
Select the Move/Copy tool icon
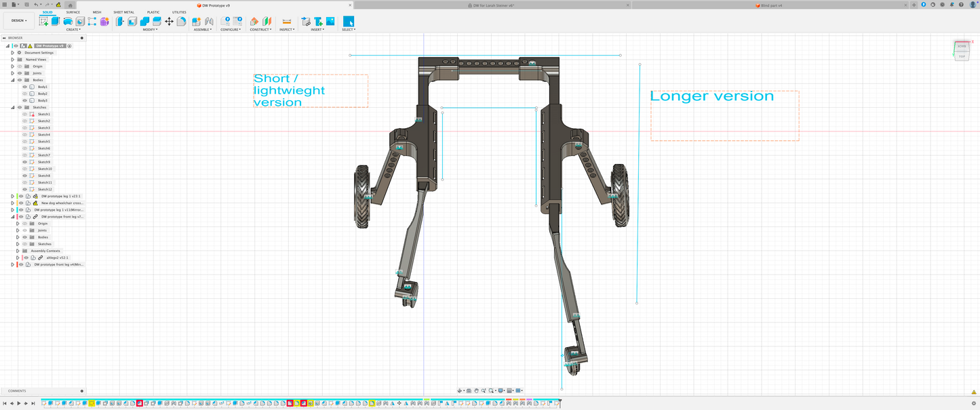pyautogui.click(x=169, y=22)
